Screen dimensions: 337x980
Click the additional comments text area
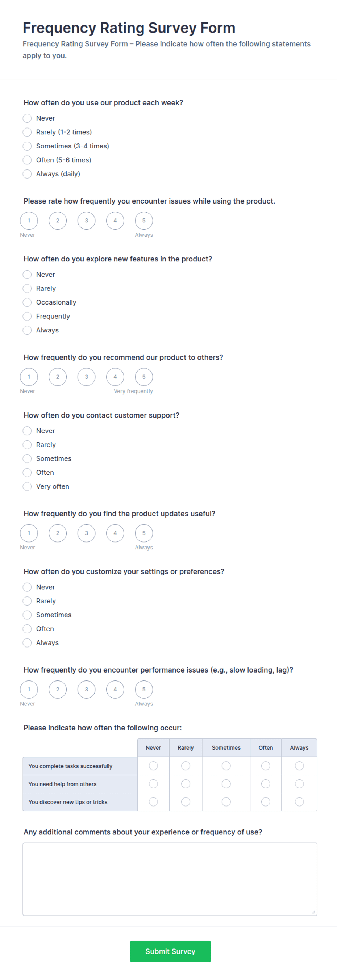click(170, 879)
